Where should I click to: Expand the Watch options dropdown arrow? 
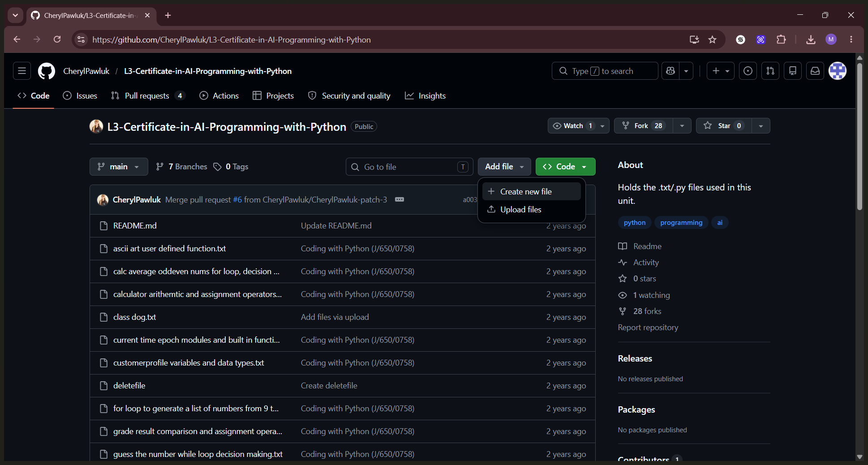click(x=602, y=126)
